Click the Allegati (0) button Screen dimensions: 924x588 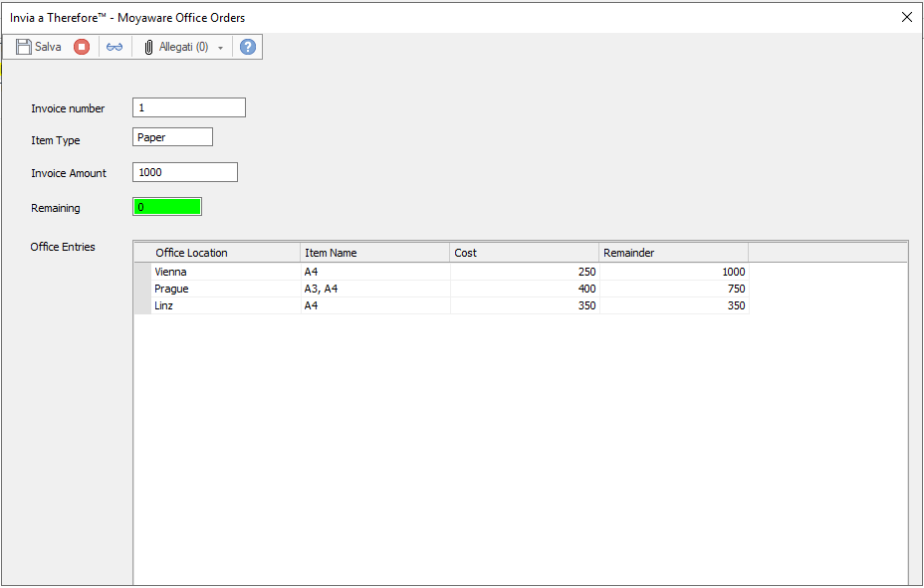click(x=179, y=46)
